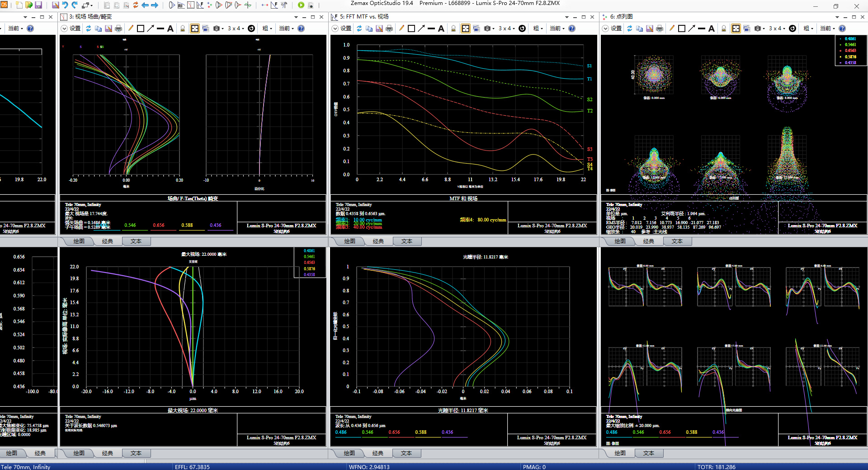868x470 pixels.
Task: Open the 粗 line thickness dropdown in FFT MTF window
Action: pyautogui.click(x=538, y=28)
